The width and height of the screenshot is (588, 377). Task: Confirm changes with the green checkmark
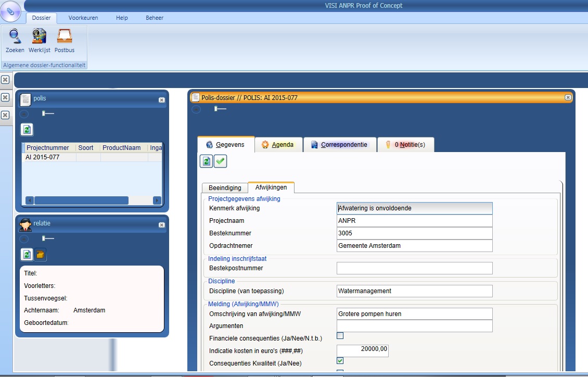pyautogui.click(x=220, y=161)
